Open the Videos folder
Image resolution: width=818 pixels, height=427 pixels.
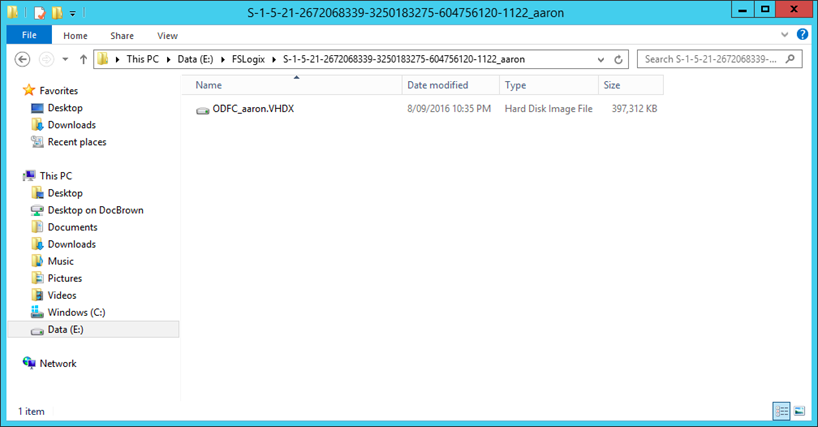62,295
